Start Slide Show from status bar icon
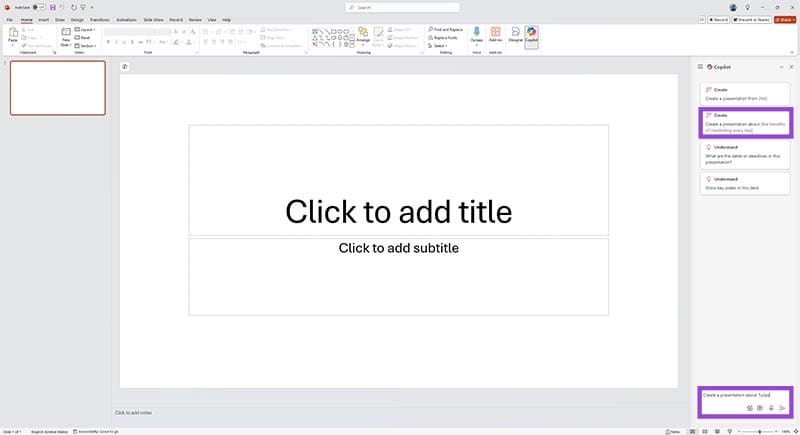This screenshot has width=800, height=435. [730, 431]
